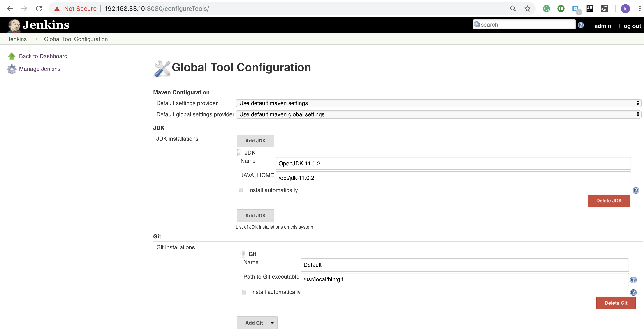The width and height of the screenshot is (644, 334).
Task: Click the red Delete JDK button
Action: [609, 201]
